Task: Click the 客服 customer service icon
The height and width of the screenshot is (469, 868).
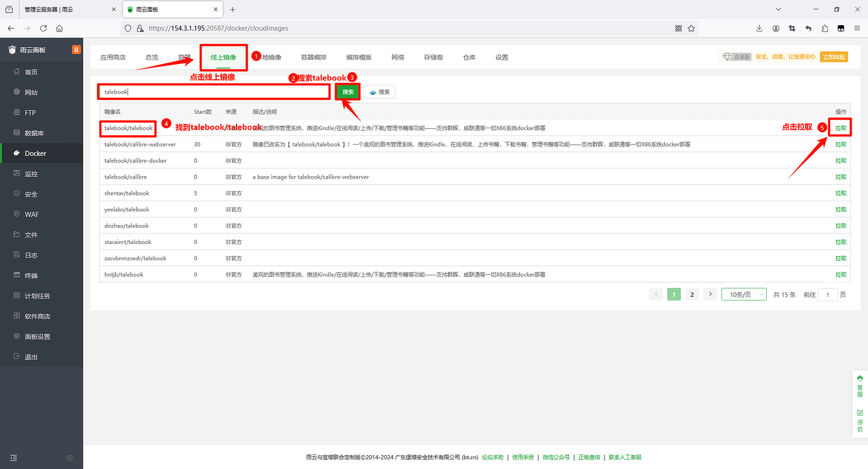Action: coord(860,383)
